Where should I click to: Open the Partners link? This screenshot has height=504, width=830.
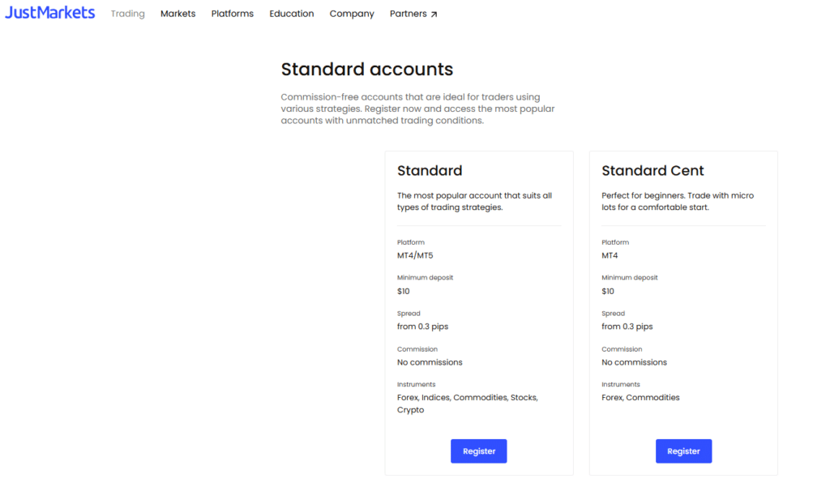coord(413,14)
